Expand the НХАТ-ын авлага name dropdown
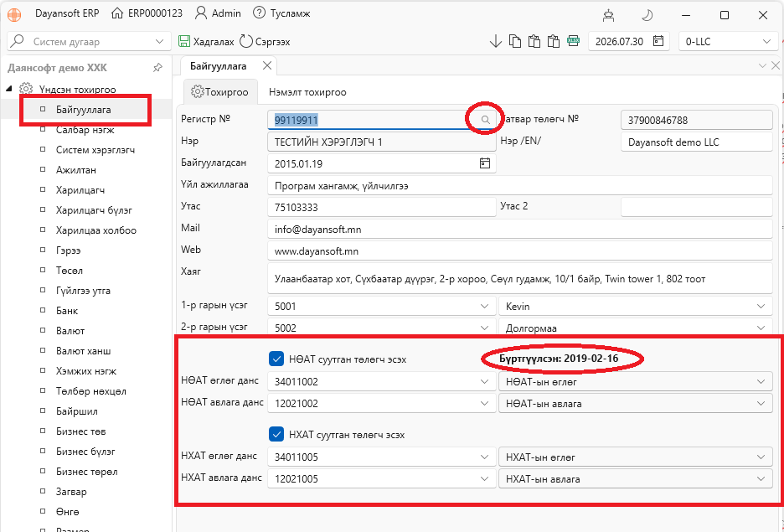The image size is (784, 532). pos(761,478)
